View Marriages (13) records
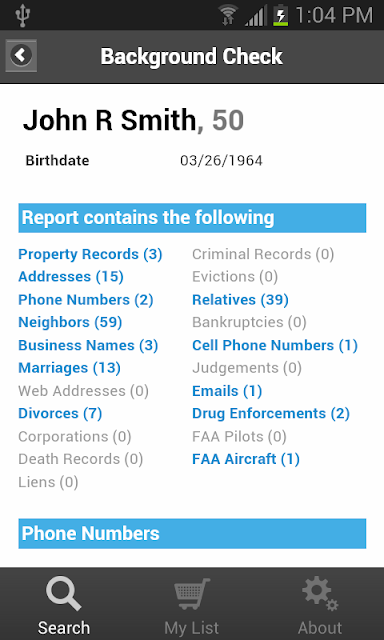Viewport: 384px width, 640px height. [x=69, y=368]
